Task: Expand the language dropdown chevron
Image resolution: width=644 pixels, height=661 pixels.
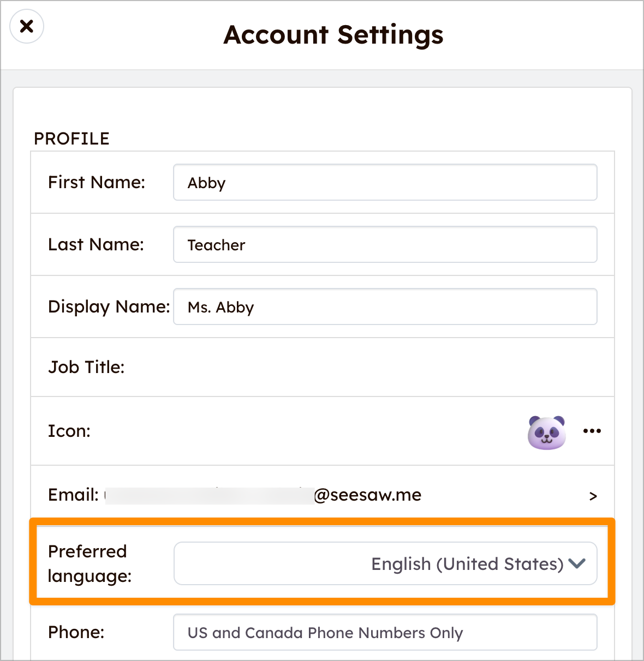Action: [577, 563]
